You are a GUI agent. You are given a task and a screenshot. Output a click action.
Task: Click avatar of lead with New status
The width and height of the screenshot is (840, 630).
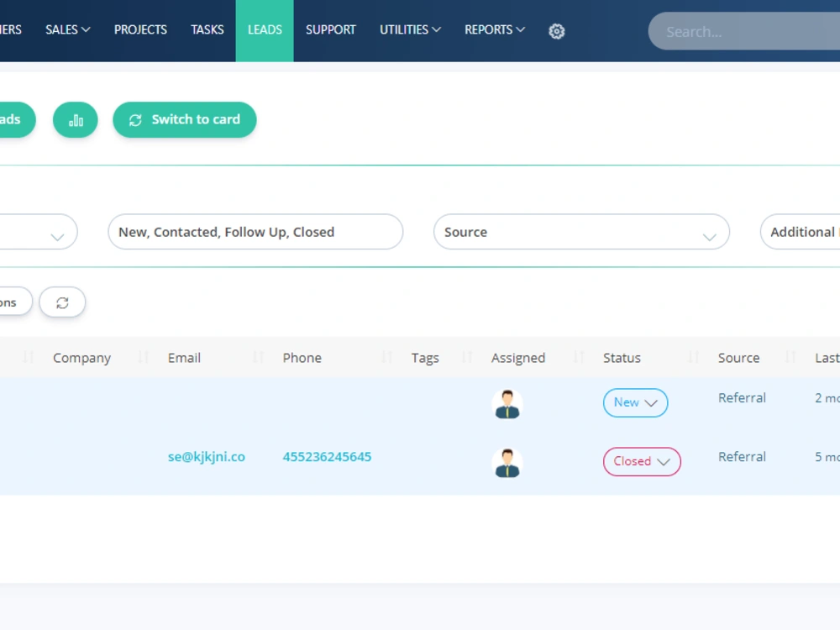click(x=507, y=403)
